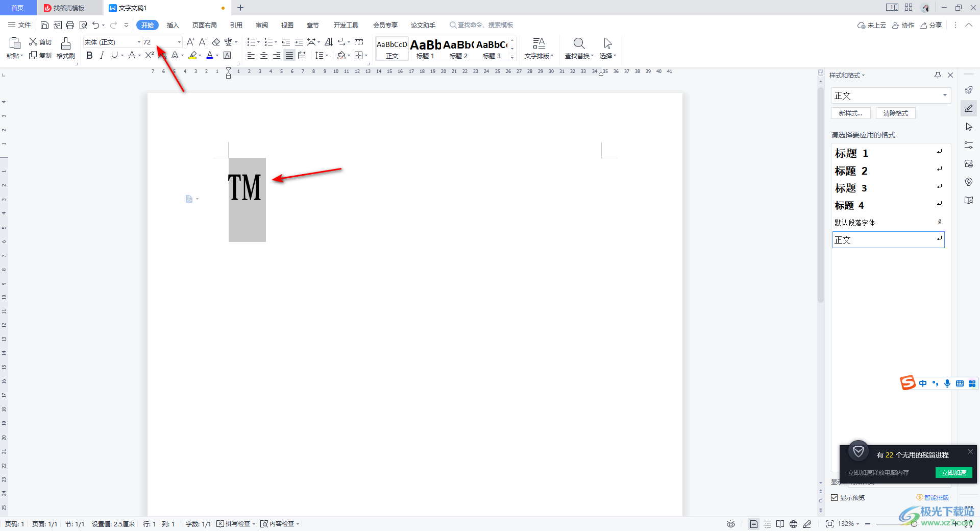Click the zoom slider in status bar
980x531 pixels.
(x=914, y=524)
